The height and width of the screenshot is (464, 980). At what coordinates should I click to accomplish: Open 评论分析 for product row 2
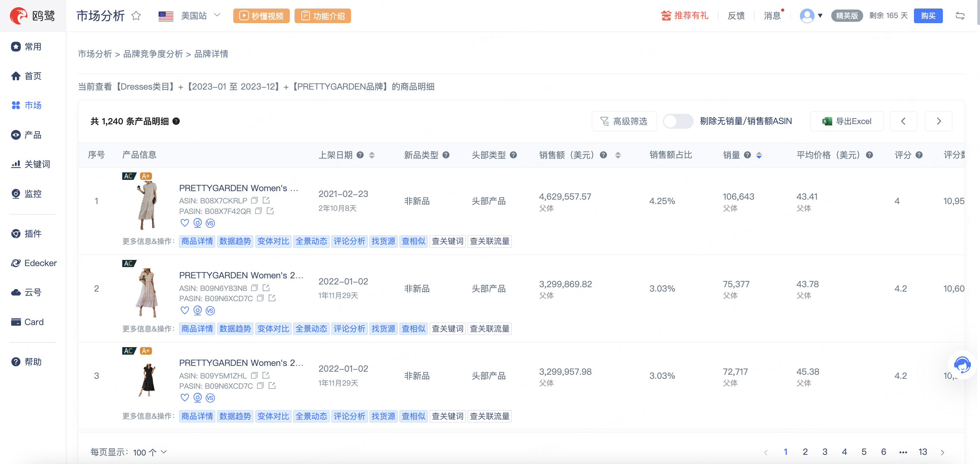coord(349,328)
